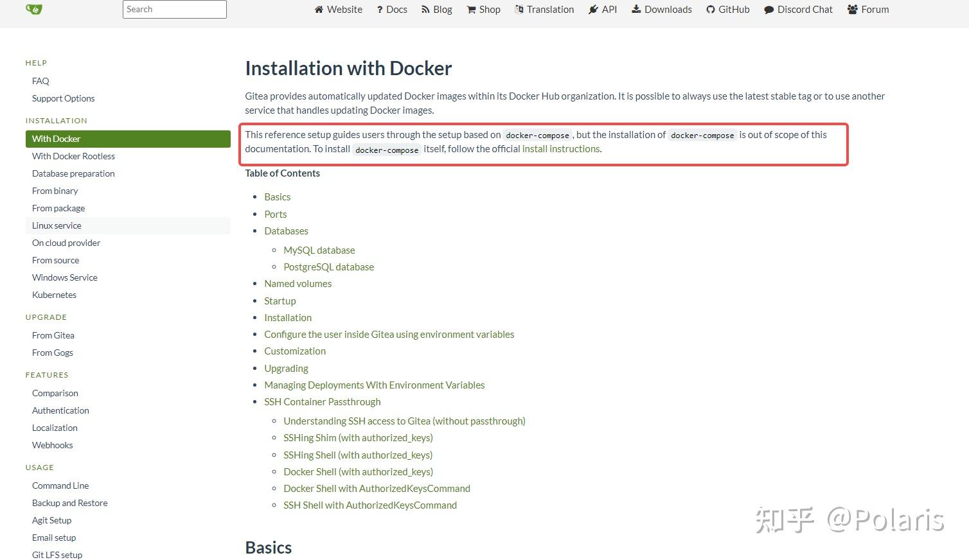Screen dimensions: 969x560
Task: Select 'With Docker Rootless' in the sidebar
Action: pos(73,156)
